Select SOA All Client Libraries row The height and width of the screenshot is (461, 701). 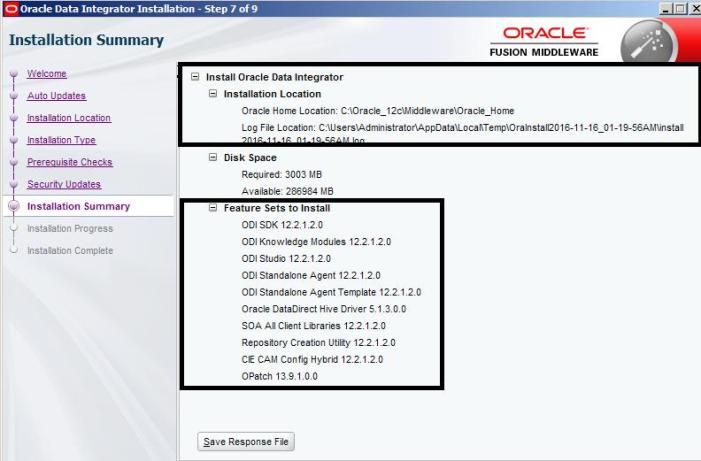click(x=313, y=326)
